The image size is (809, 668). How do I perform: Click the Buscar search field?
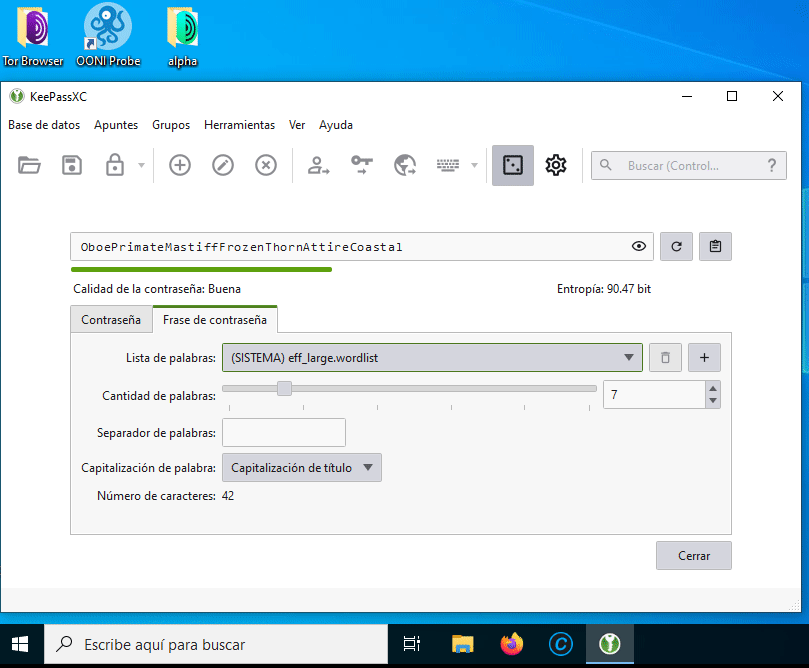click(x=688, y=166)
